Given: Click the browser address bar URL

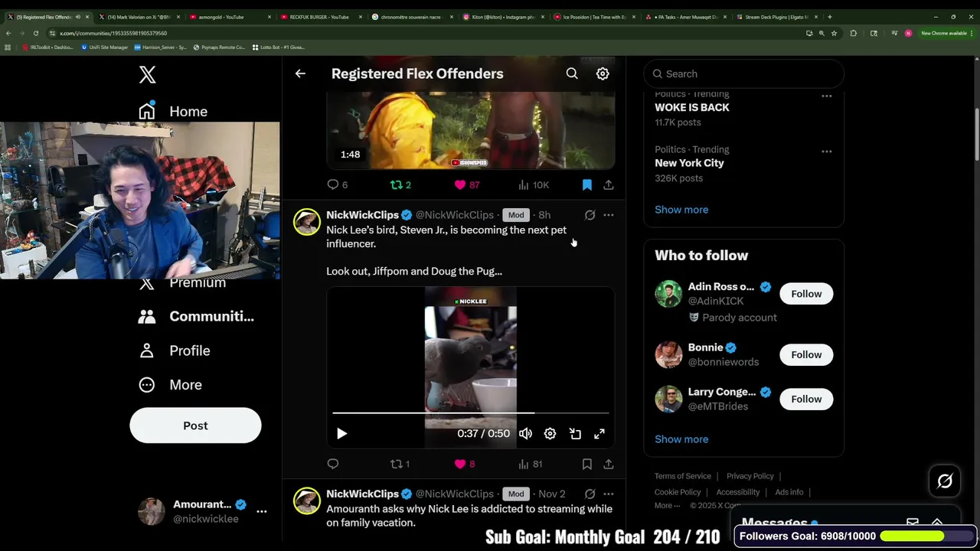Looking at the screenshot, I should point(113,33).
